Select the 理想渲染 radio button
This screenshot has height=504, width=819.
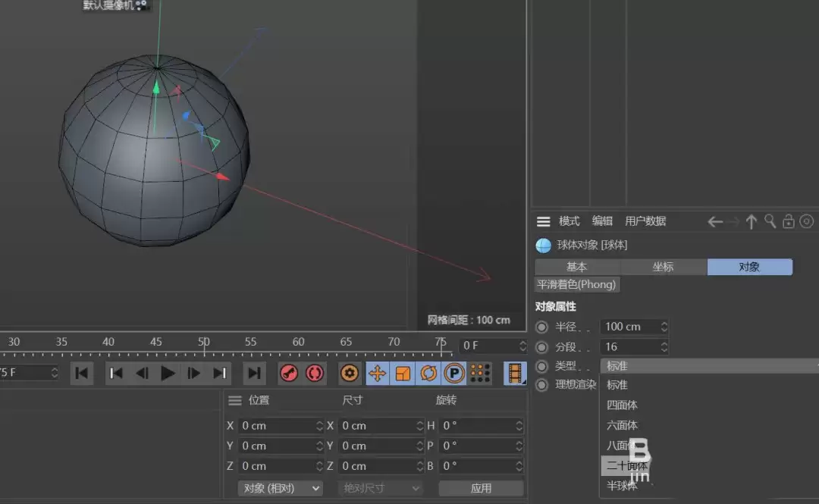541,385
